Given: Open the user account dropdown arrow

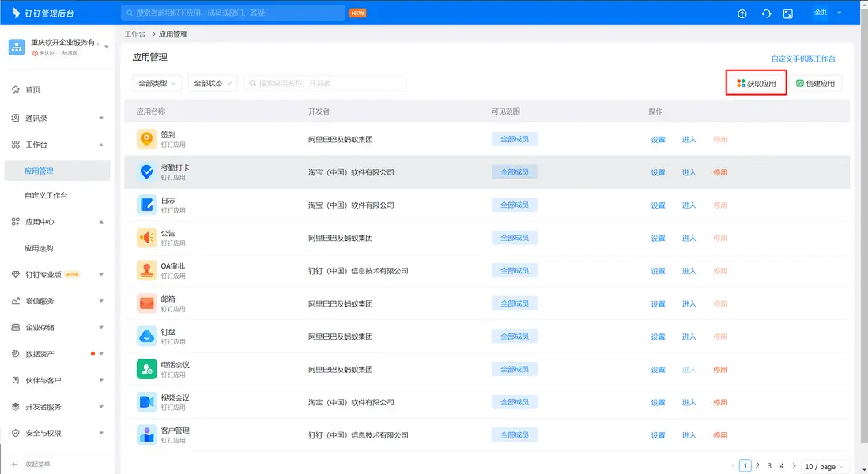Looking at the screenshot, I should [x=840, y=13].
